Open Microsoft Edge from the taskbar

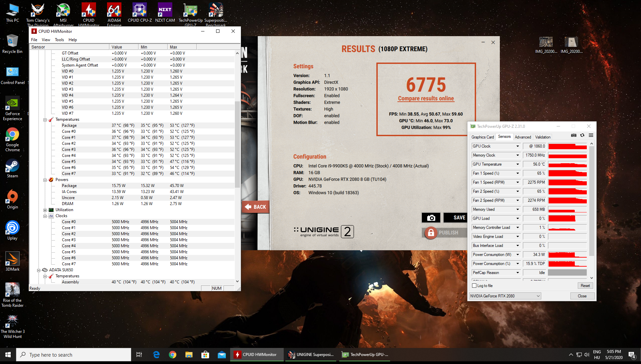156,355
